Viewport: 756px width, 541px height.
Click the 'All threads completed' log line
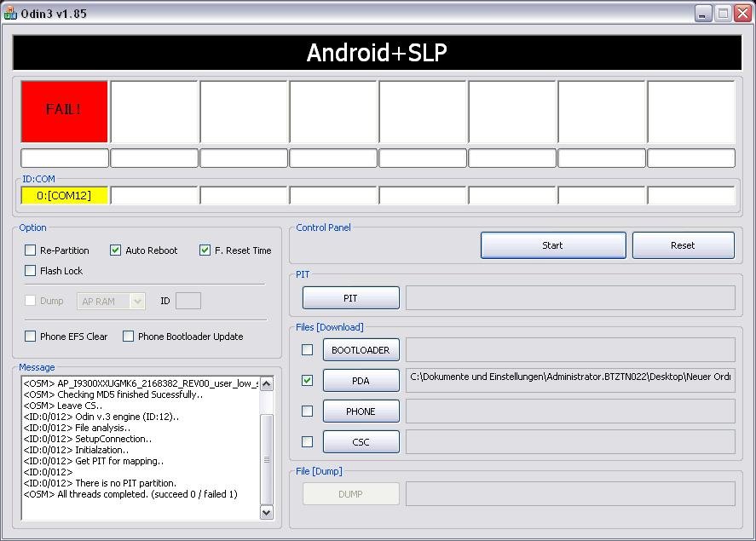point(130,494)
